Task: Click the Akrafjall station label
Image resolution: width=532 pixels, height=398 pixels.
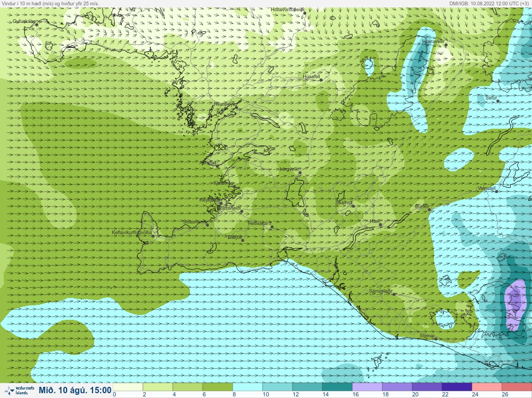Action: 209,163
